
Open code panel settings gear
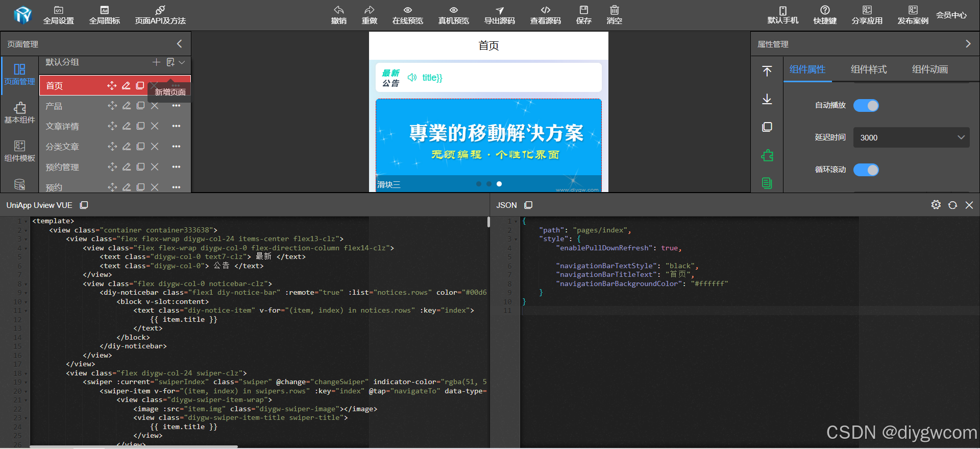coord(936,205)
